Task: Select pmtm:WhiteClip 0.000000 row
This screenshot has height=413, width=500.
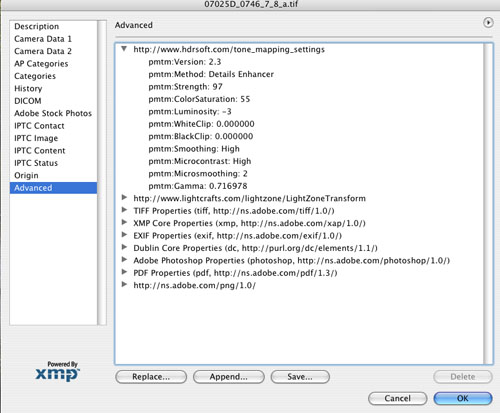Action: (x=201, y=124)
